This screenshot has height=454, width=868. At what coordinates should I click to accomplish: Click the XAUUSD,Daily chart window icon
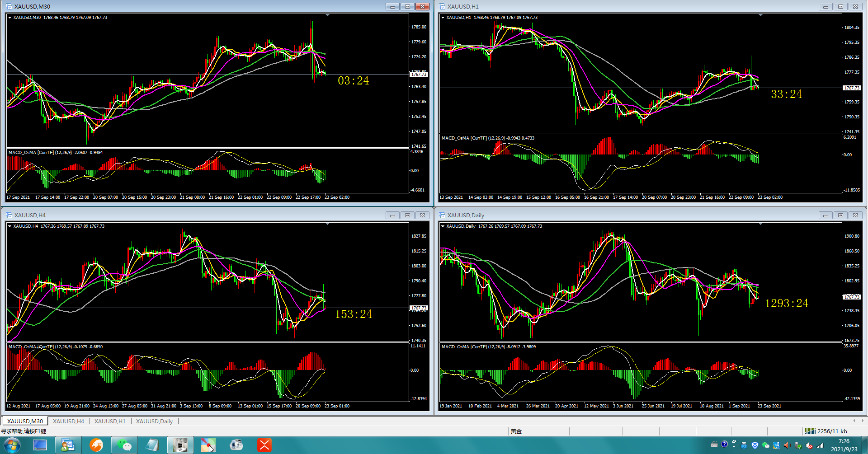[x=442, y=215]
